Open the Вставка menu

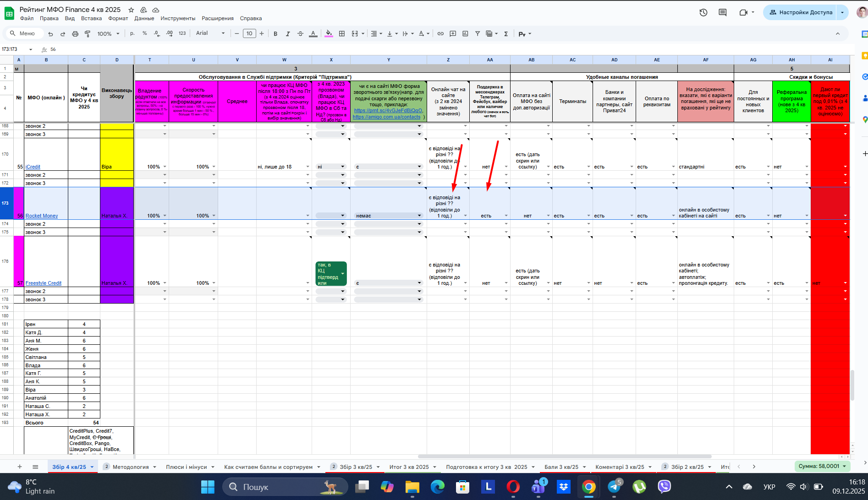coord(91,18)
